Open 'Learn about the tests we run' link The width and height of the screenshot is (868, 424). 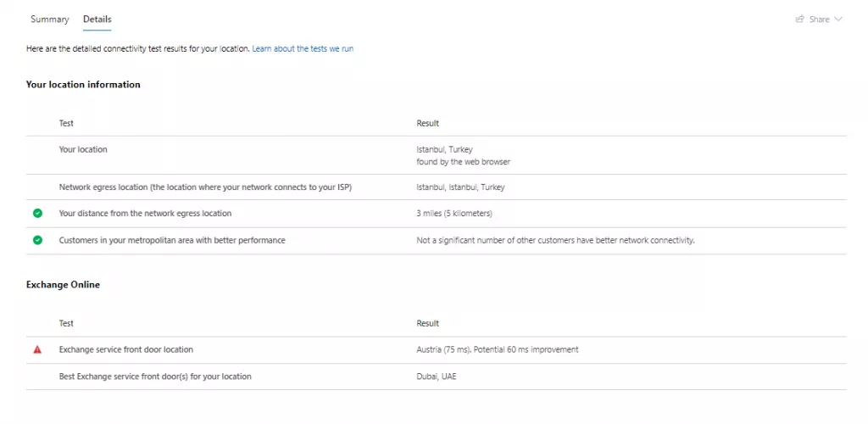(303, 49)
